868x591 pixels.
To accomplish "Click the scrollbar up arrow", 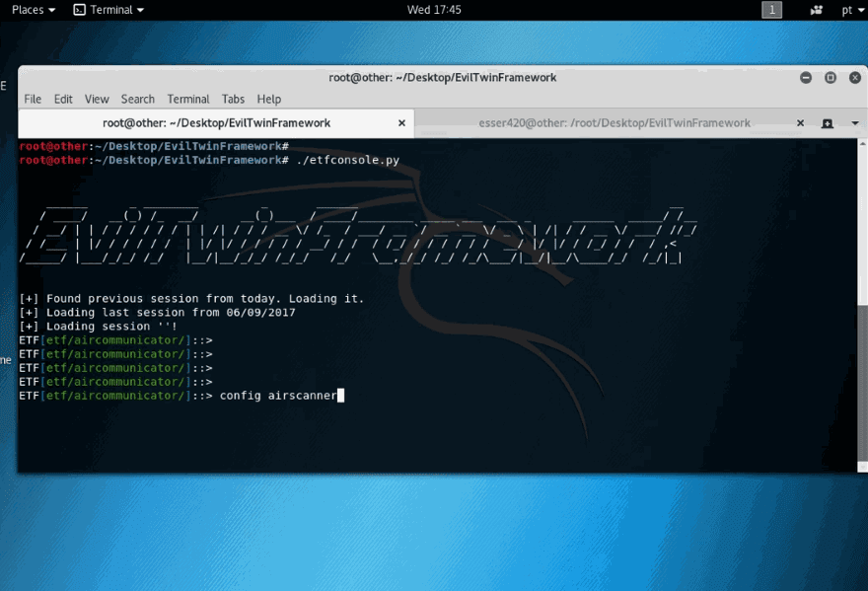I will (x=862, y=143).
